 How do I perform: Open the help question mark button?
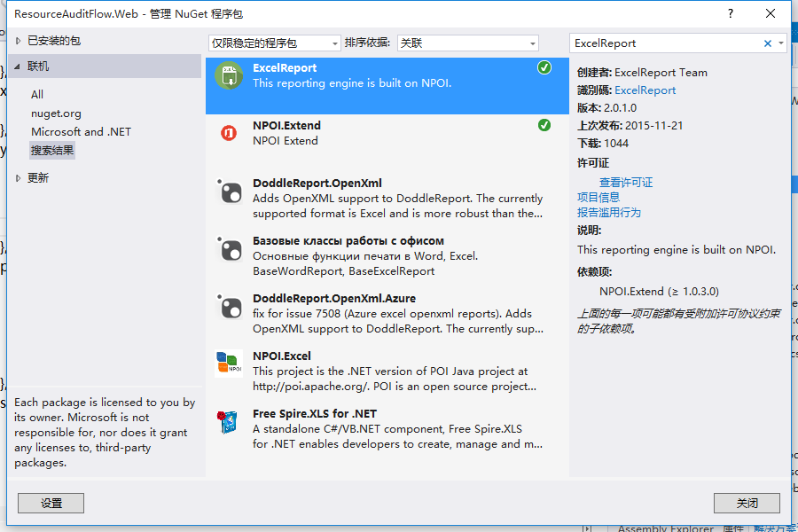(731, 13)
